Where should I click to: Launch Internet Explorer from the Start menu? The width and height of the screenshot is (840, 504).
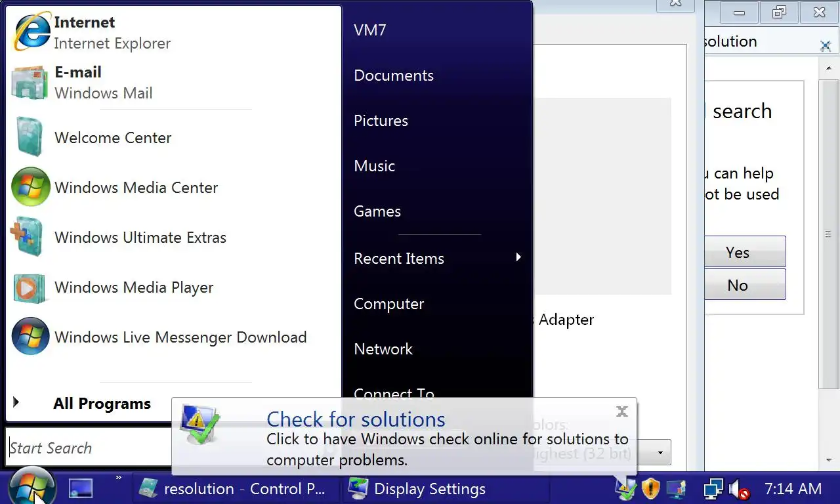tap(174, 32)
